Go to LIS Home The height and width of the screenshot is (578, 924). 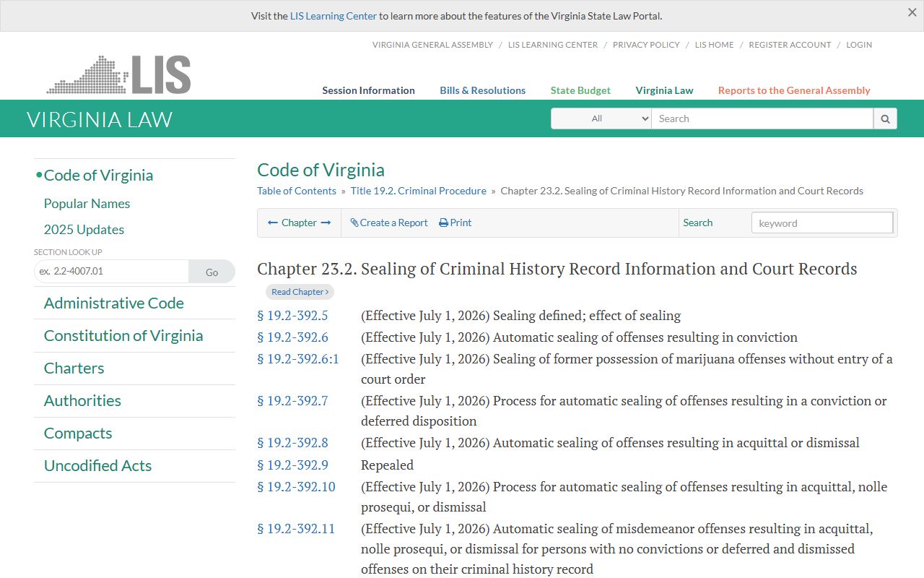(x=714, y=45)
